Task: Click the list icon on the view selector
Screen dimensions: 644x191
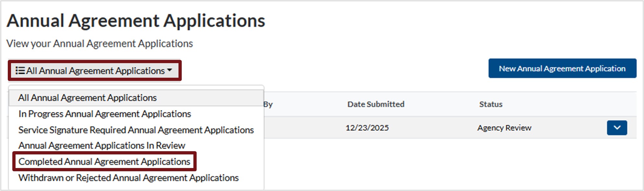Action: (20, 71)
